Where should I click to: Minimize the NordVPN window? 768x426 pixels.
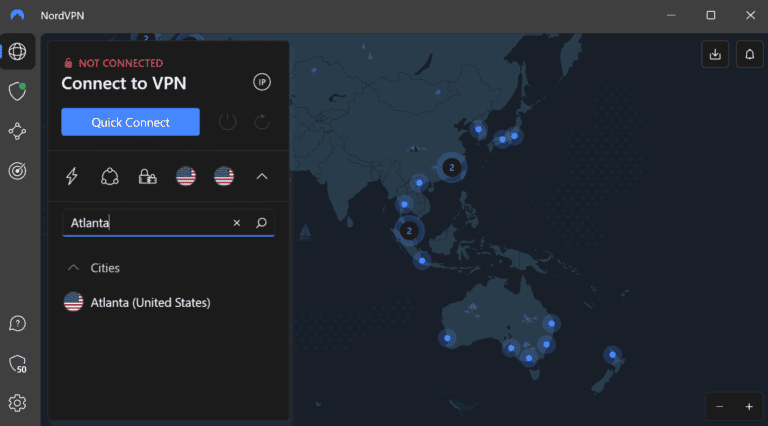(671, 15)
